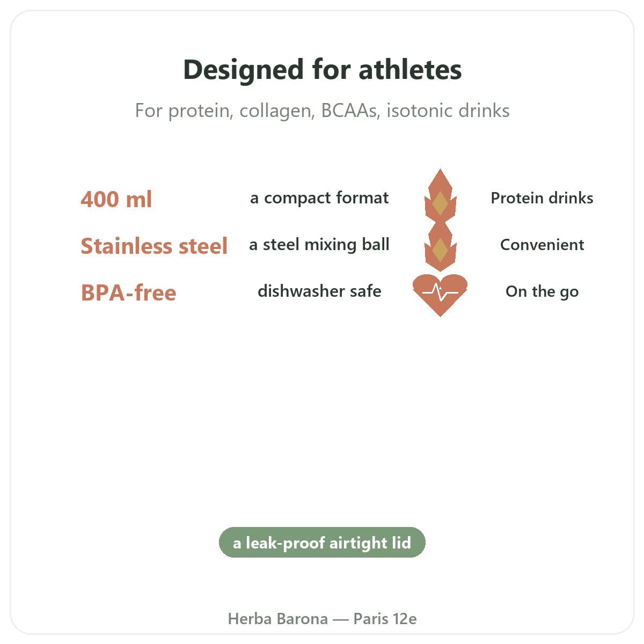
Task: Click the Herba Barona footer text
Action: pyautogui.click(x=277, y=619)
